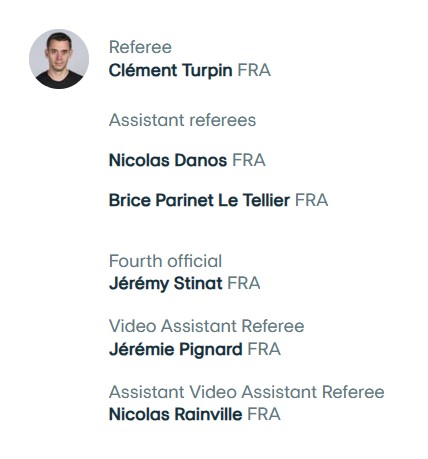
Task: Click FRA code beside Jérémie Pignard
Action: coord(264,350)
